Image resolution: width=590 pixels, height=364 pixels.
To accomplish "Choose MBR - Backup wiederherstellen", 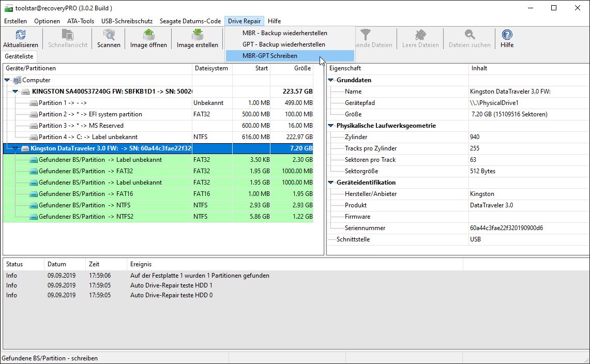I will (x=284, y=33).
